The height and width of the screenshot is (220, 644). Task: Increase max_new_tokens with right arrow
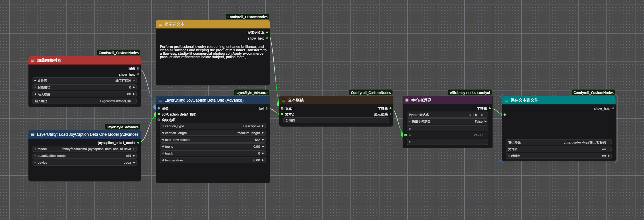point(263,140)
